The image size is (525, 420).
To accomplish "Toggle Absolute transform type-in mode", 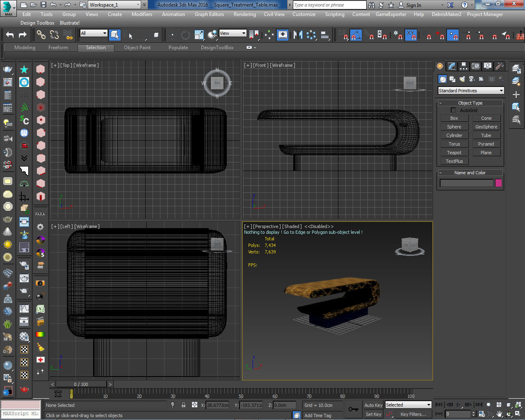I will pos(194,405).
